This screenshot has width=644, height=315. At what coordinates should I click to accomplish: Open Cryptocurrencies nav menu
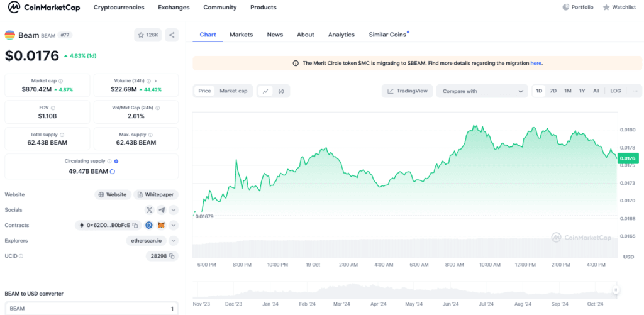point(119,8)
